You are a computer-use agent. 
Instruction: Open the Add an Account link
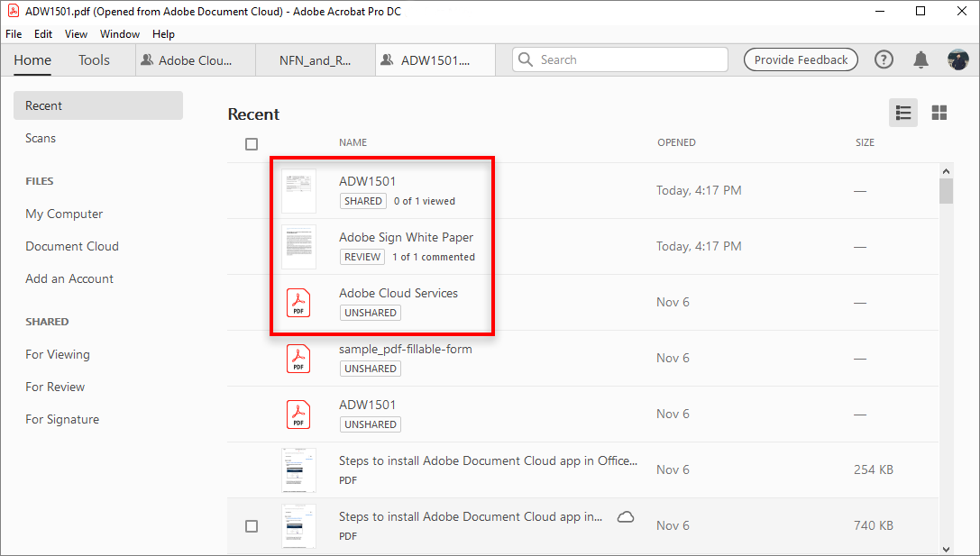pyautogui.click(x=69, y=278)
